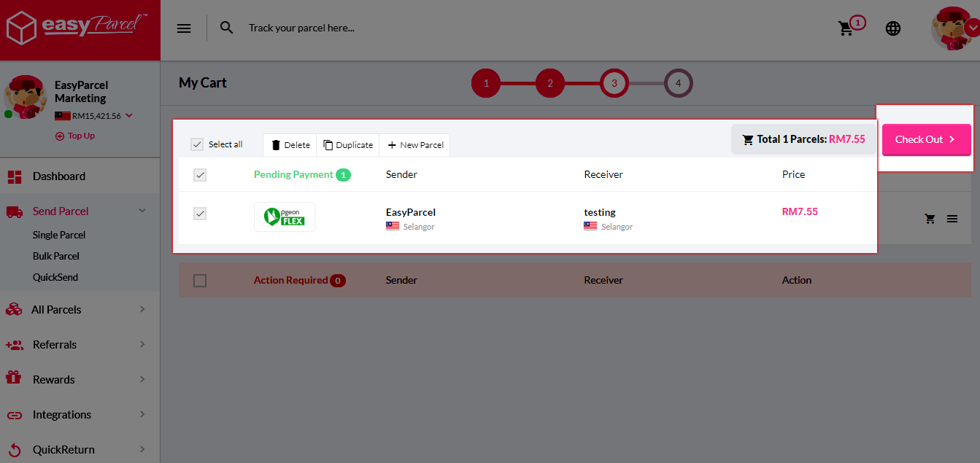This screenshot has width=980, height=463.
Task: Open QuickSend submenu item
Action: (55, 277)
